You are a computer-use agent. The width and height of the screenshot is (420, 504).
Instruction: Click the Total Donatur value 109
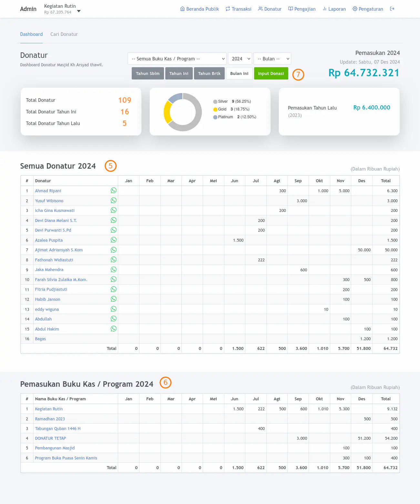pyautogui.click(x=125, y=100)
